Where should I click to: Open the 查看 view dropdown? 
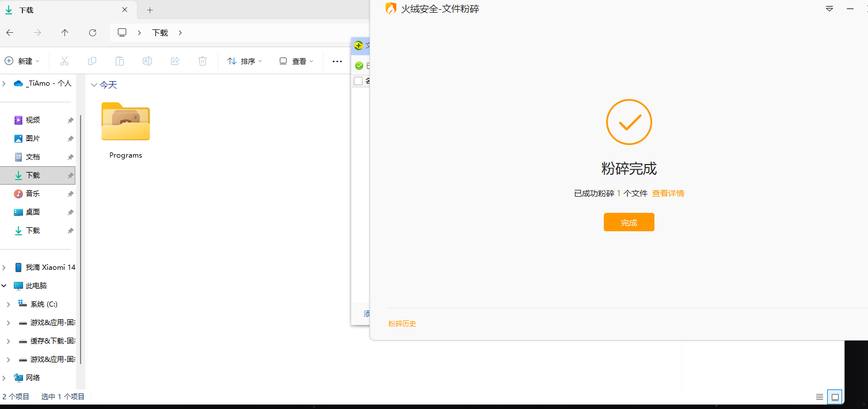tap(296, 61)
